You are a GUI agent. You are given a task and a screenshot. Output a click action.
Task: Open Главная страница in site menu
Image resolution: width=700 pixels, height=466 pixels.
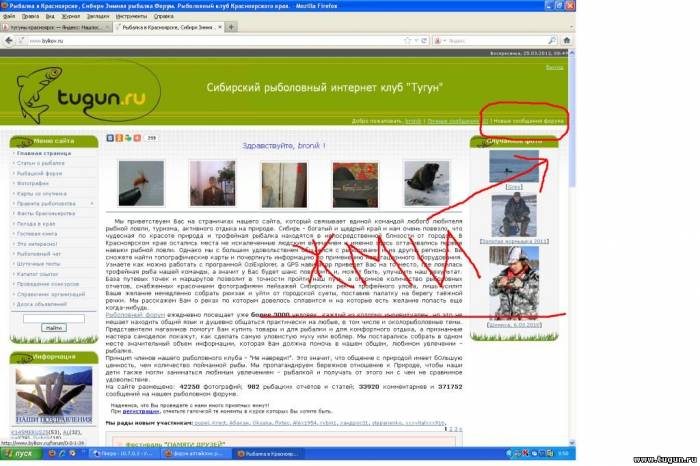pyautogui.click(x=44, y=153)
